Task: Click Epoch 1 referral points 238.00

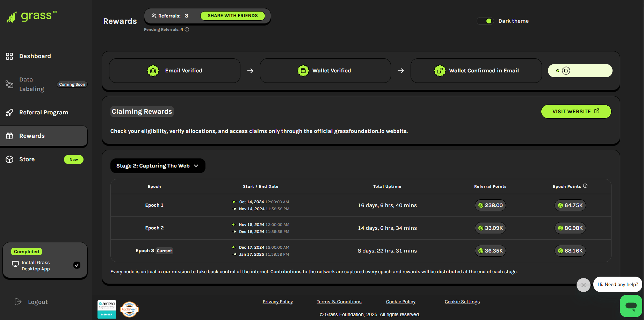Action: (x=490, y=205)
